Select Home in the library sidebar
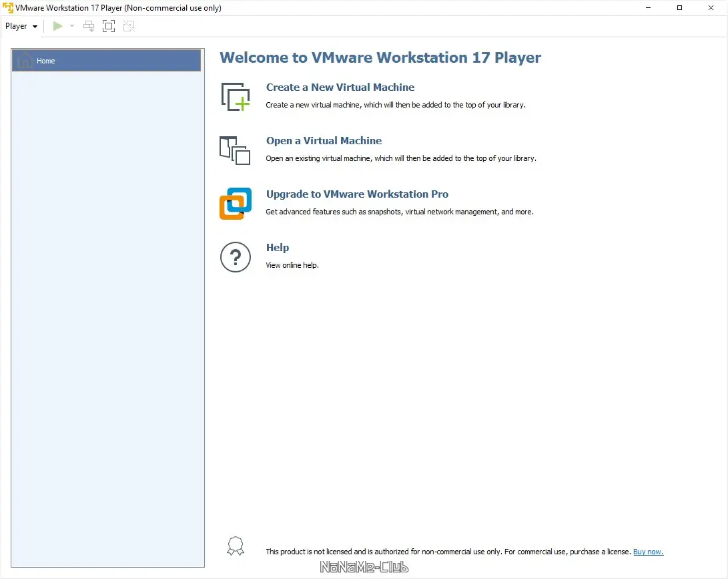Viewport: 728px width, 579px height. (x=106, y=60)
